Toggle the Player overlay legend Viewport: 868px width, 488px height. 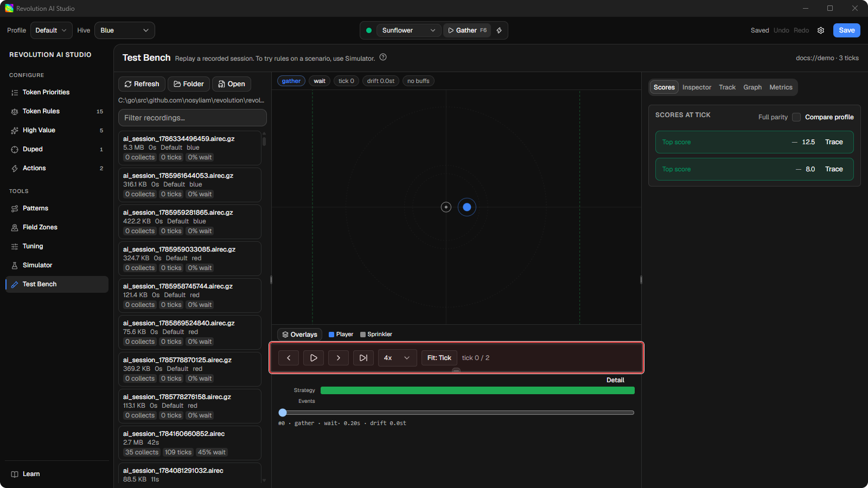pos(341,335)
